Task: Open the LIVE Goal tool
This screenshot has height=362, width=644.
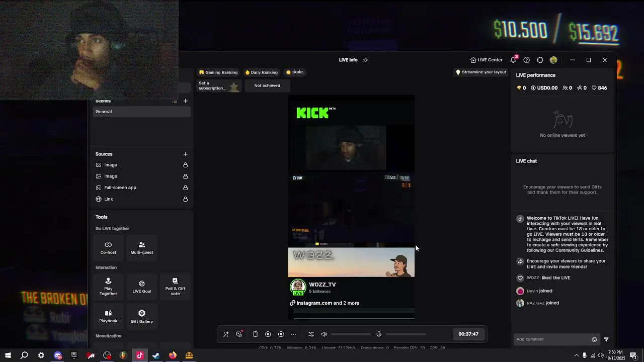Action: click(141, 287)
